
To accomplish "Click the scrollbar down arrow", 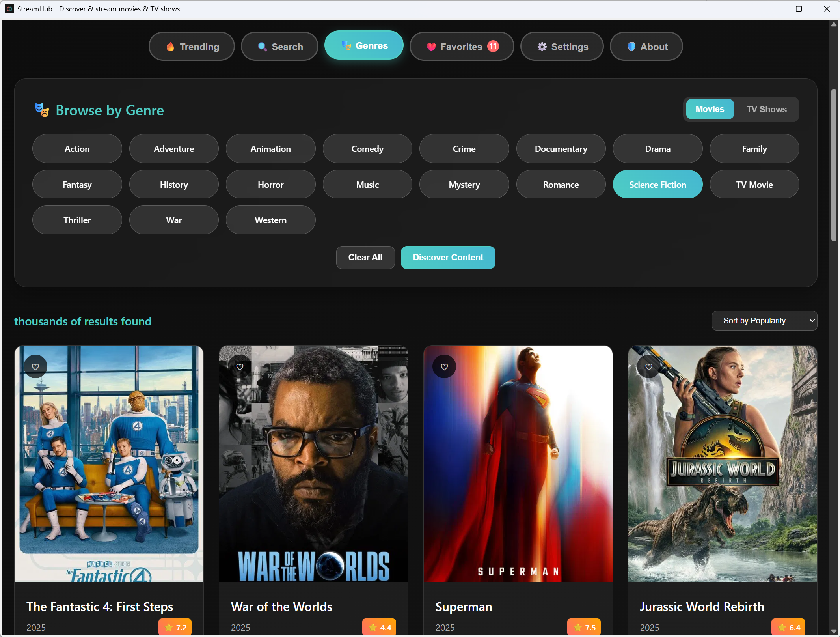I will pyautogui.click(x=834, y=631).
